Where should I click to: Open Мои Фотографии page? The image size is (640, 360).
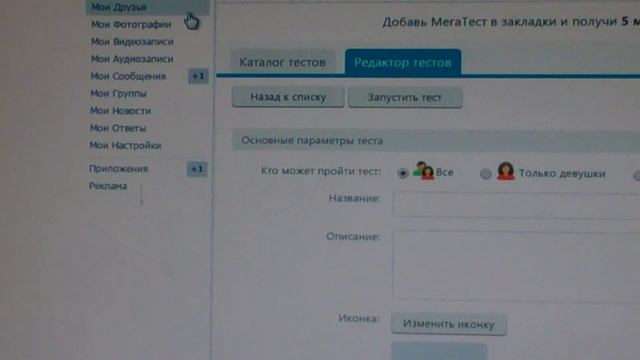click(x=131, y=24)
